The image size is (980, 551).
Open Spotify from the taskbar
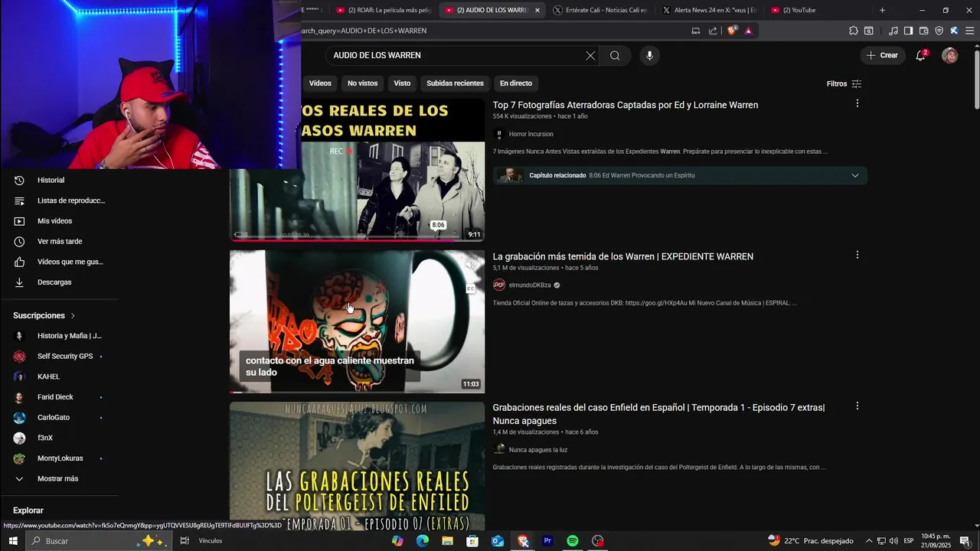pyautogui.click(x=573, y=541)
